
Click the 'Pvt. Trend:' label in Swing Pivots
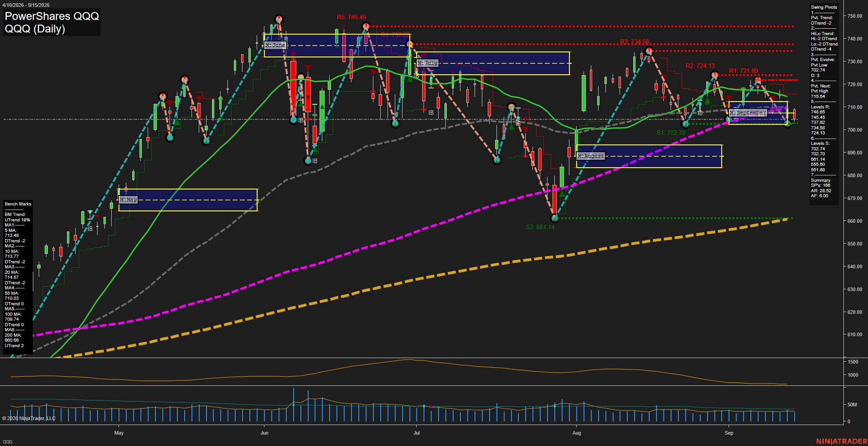[822, 18]
